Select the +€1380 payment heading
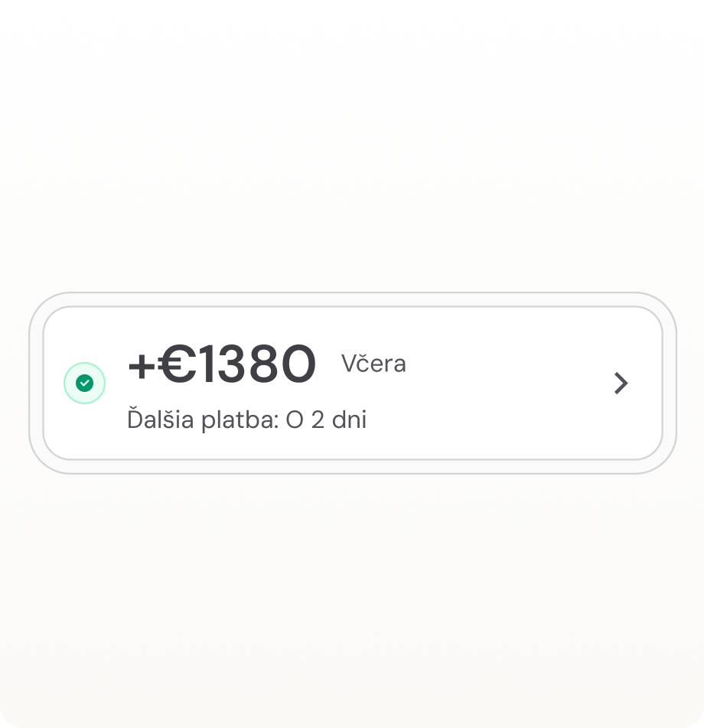 (x=221, y=364)
